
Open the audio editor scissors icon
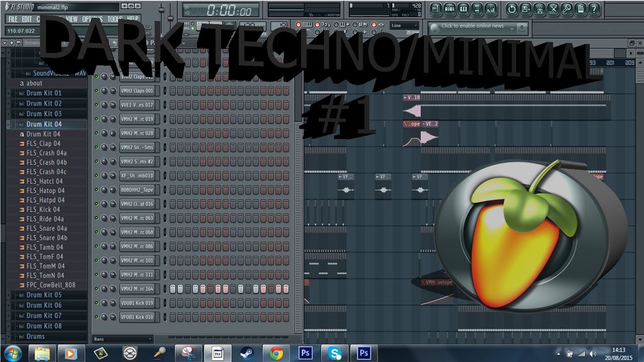pos(553,9)
